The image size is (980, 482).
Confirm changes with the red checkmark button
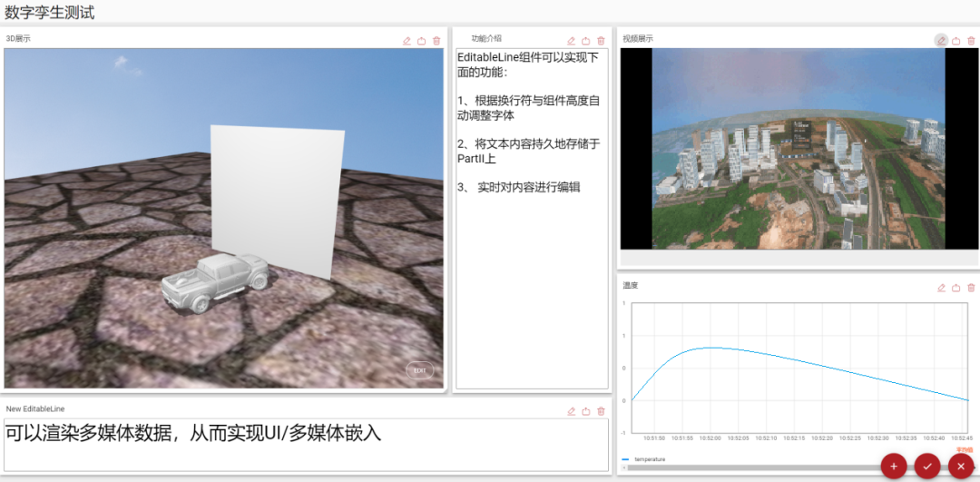pyautogui.click(x=926, y=466)
